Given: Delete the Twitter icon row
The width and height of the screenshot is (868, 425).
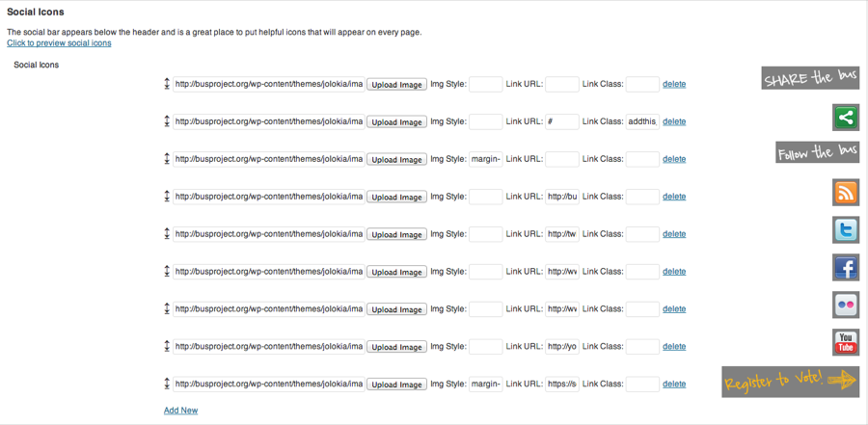Looking at the screenshot, I should coord(674,234).
